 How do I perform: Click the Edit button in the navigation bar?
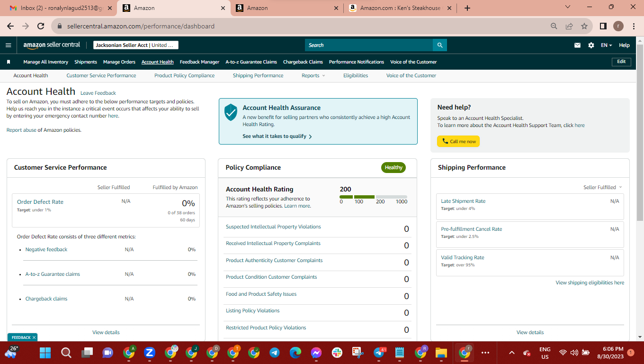click(x=621, y=62)
